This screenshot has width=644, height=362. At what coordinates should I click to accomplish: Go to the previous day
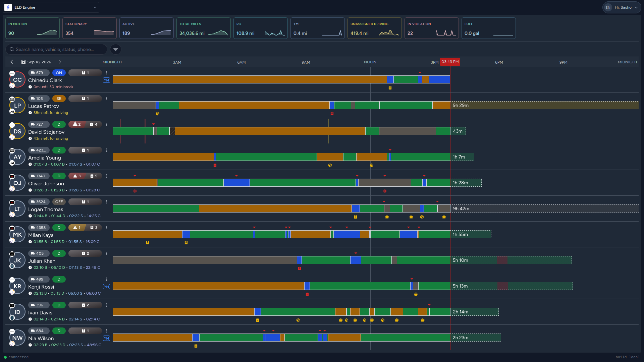click(x=12, y=62)
